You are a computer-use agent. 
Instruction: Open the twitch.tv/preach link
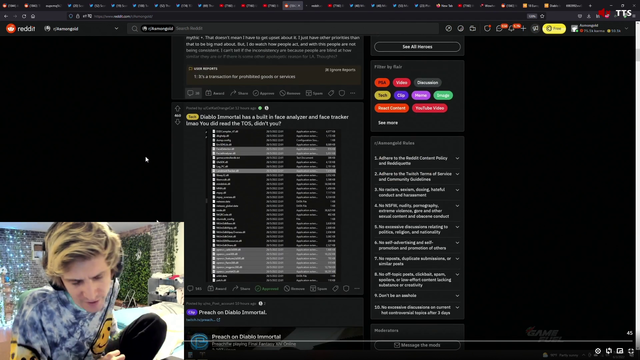click(x=203, y=320)
